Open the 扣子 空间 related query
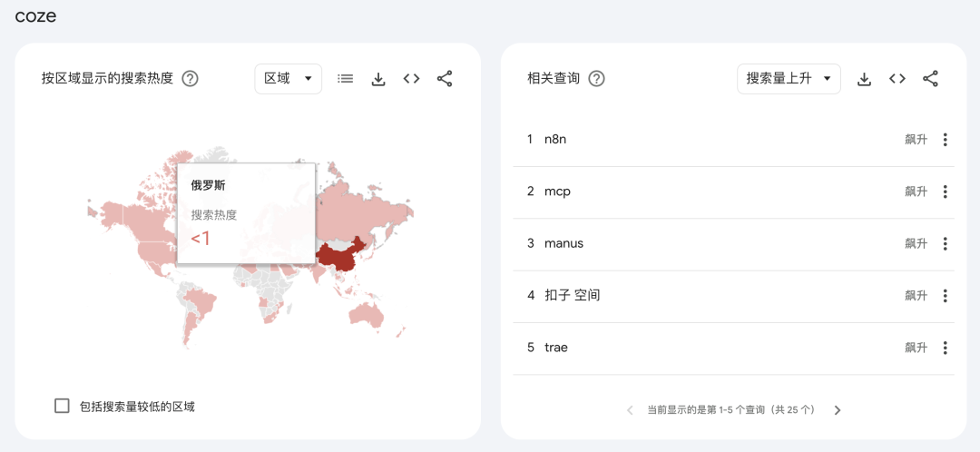Viewport: 980px width, 452px height. 572,296
